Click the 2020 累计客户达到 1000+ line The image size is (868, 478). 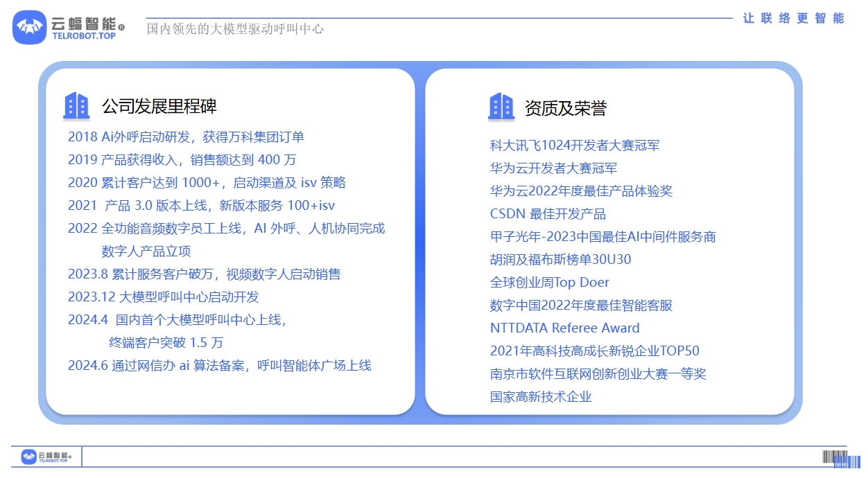click(x=207, y=182)
